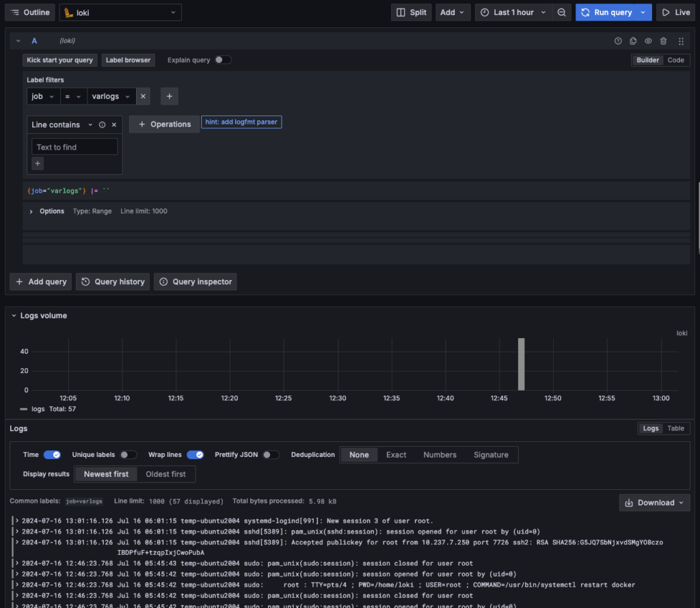Image resolution: width=700 pixels, height=608 pixels.
Task: Select Newest first ordering
Action: coord(106,474)
